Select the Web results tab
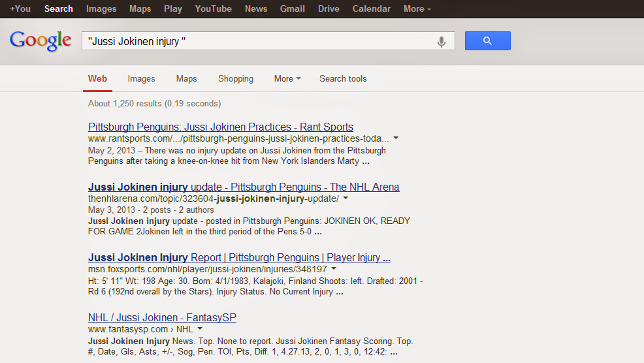The image size is (644, 363). click(97, 78)
